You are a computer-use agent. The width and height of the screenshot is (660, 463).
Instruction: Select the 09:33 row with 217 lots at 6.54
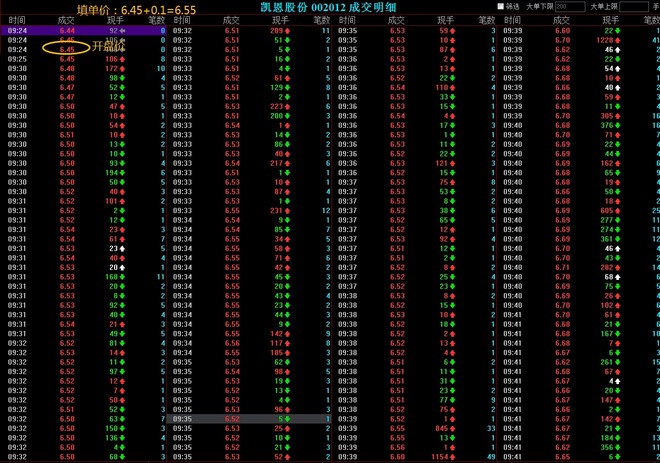[249, 163]
